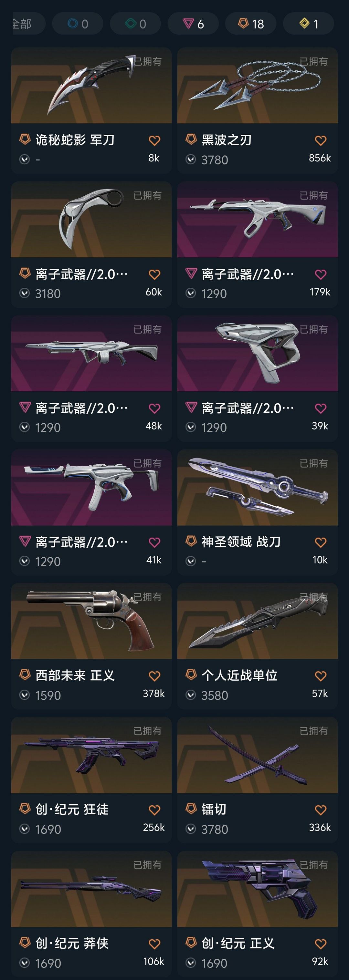This screenshot has height=980, width=349.
Task: Like the 神圣领域 战刀 skin
Action: (321, 542)
